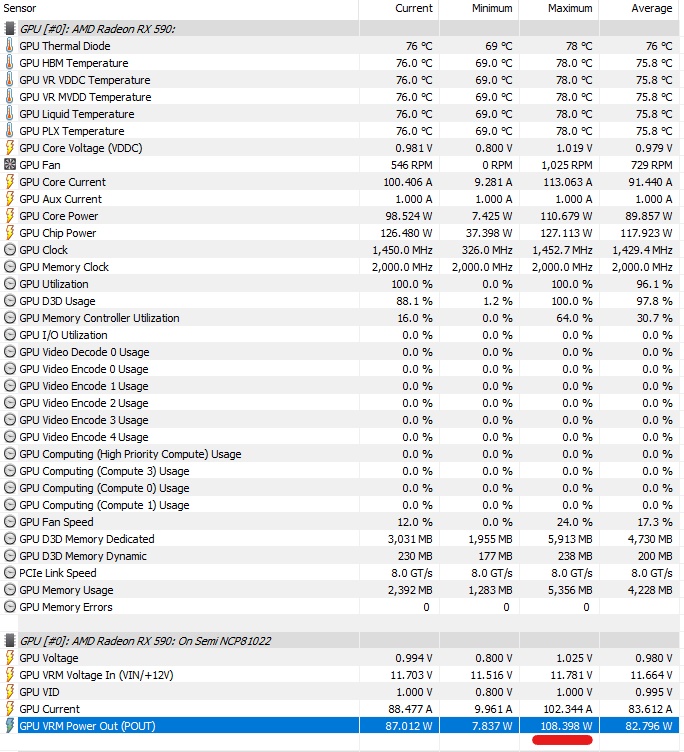Click the 64.0 % maximum Memory Controller Utilization value
684x752 pixels.
coord(574,318)
